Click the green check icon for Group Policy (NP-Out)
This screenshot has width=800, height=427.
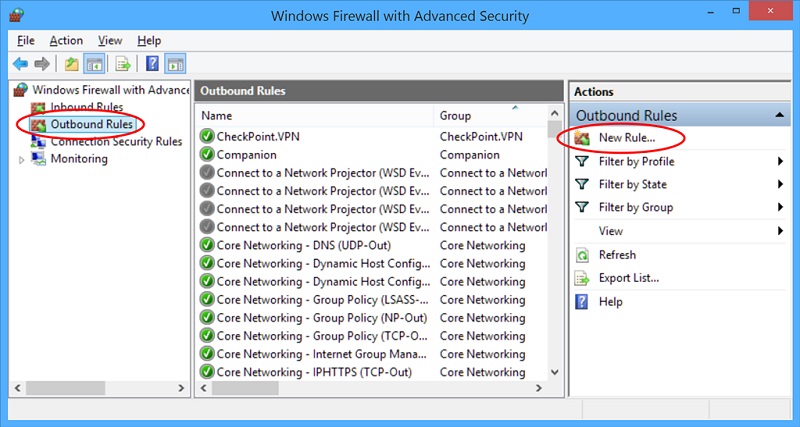tap(207, 317)
